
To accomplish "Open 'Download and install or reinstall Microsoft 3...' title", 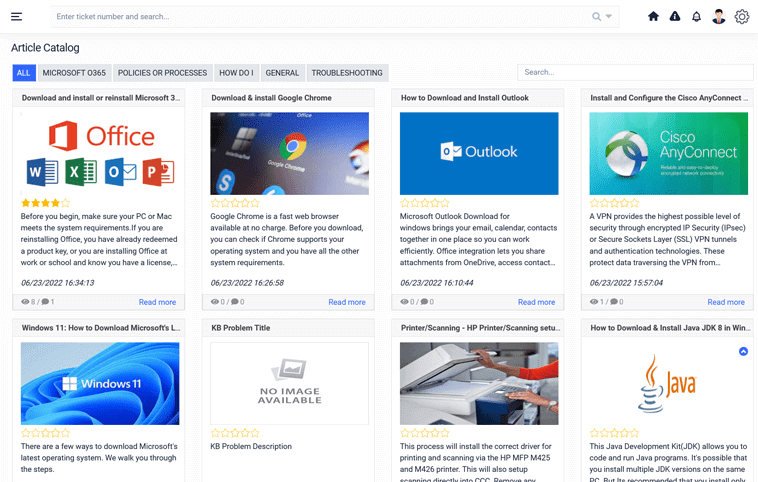I will pos(101,98).
